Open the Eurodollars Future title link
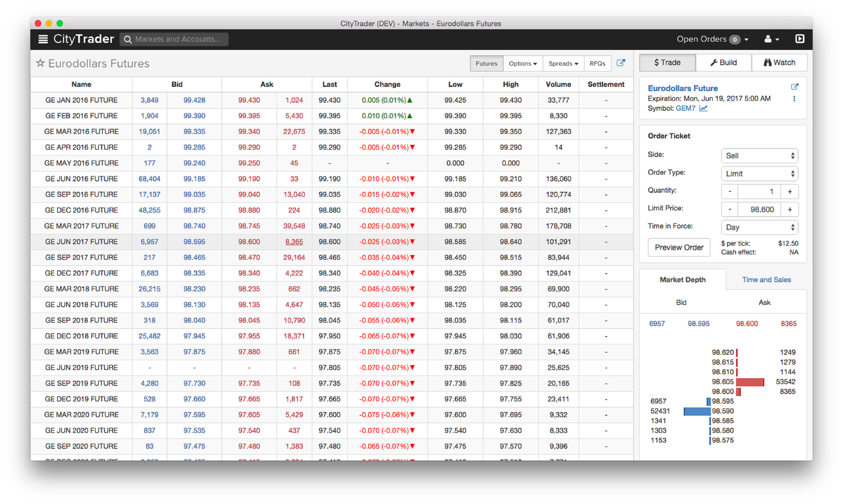This screenshot has width=843, height=504. [682, 88]
